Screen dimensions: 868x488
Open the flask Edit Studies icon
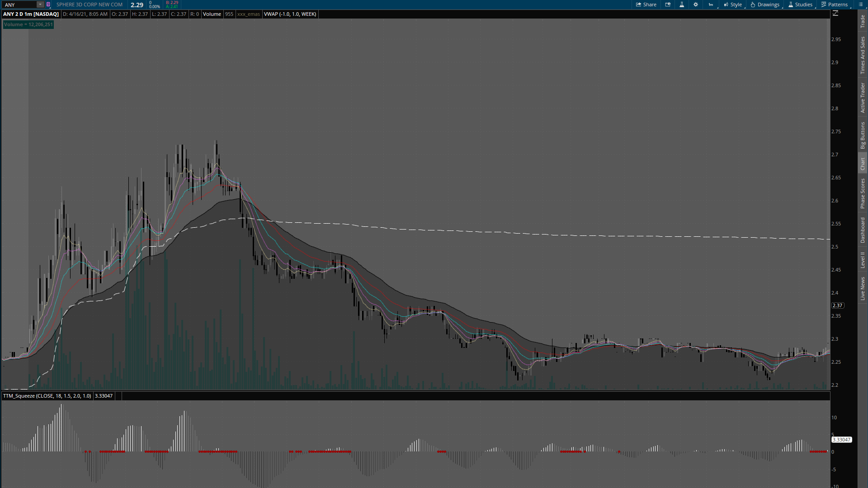pos(682,5)
